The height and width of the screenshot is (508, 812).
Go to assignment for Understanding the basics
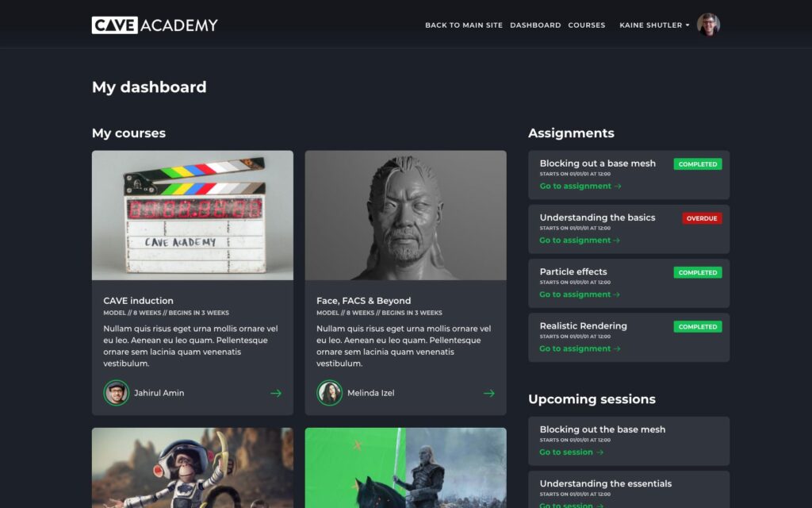click(x=580, y=241)
